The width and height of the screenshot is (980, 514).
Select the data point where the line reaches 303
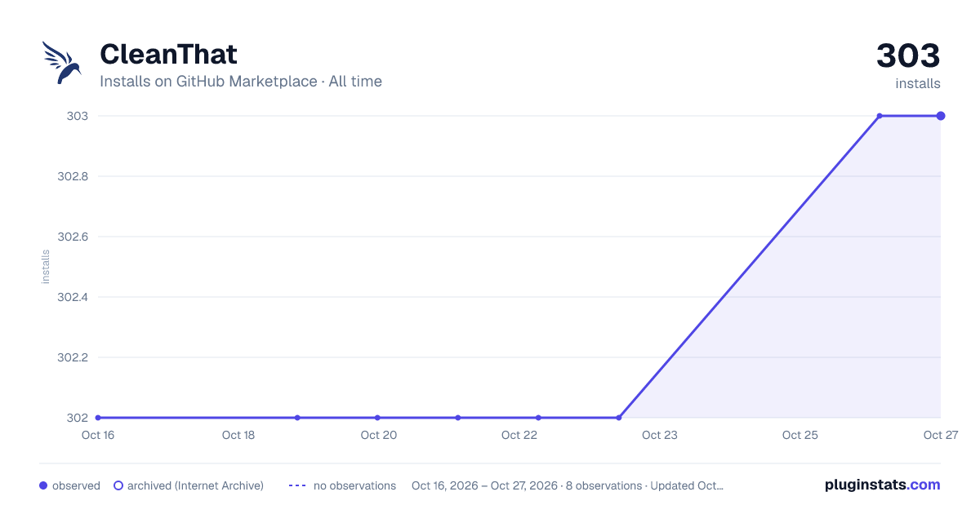click(880, 116)
